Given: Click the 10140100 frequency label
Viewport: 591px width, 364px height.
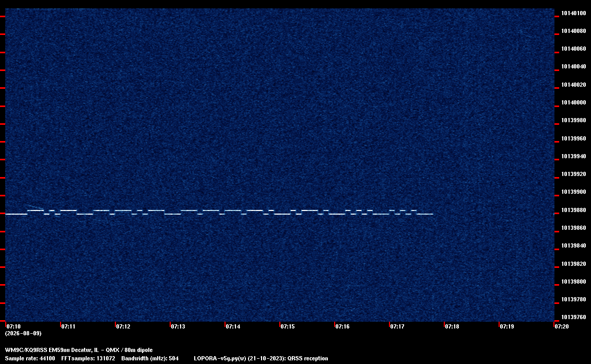Looking at the screenshot, I should (x=573, y=13).
